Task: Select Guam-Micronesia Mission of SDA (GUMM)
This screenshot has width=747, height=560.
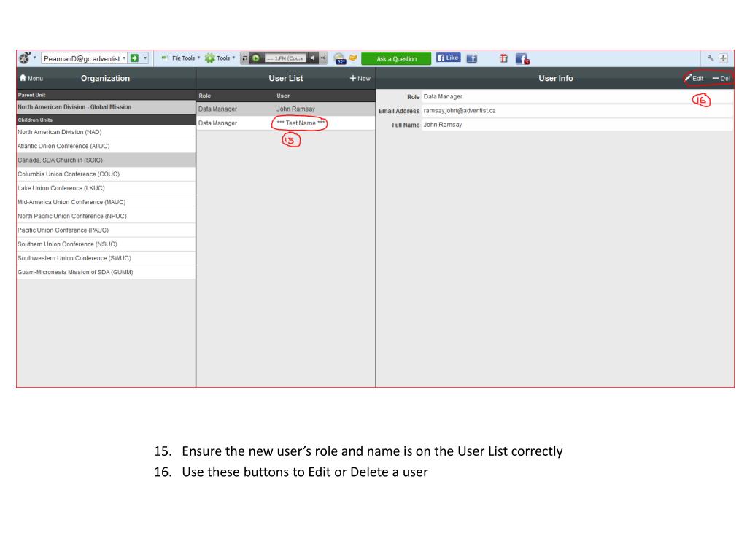Action: 106,272
